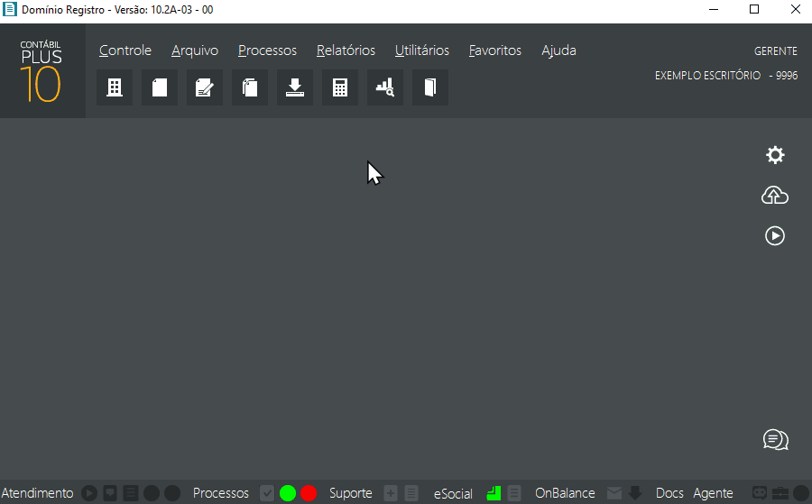
Task: Click the copy documents toolbar icon
Action: [250, 87]
